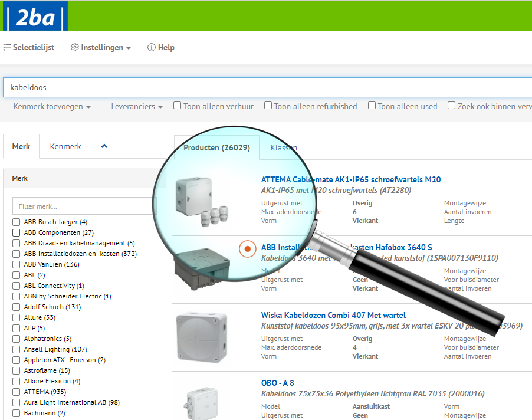The height and width of the screenshot is (420, 532).
Task: Click the 2ba logo
Action: coord(35,17)
